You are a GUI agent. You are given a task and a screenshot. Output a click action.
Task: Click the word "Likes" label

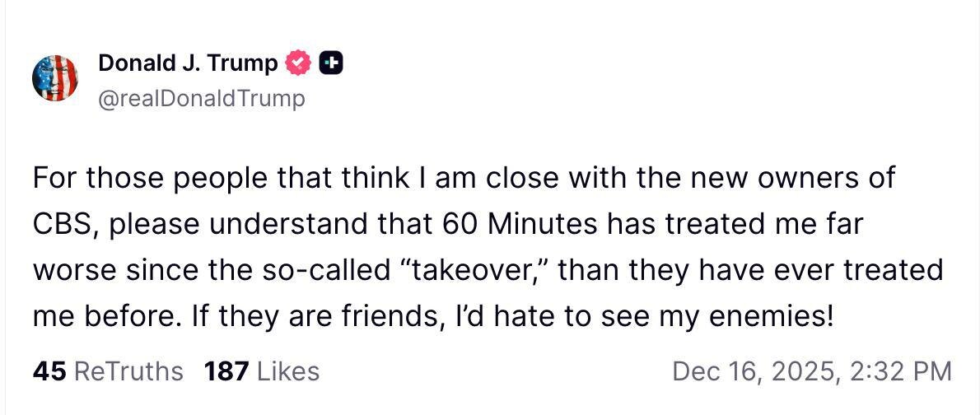coord(287,371)
